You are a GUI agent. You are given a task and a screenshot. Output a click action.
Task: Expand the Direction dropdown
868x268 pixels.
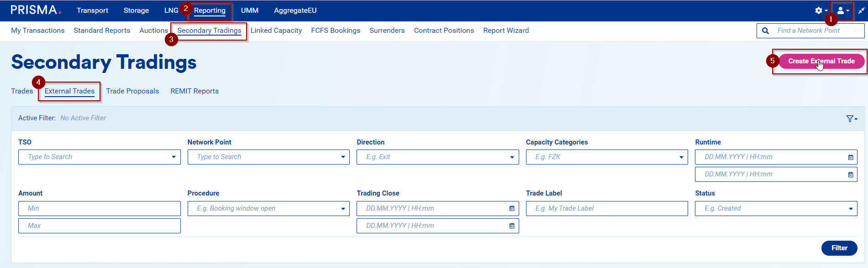click(x=512, y=157)
